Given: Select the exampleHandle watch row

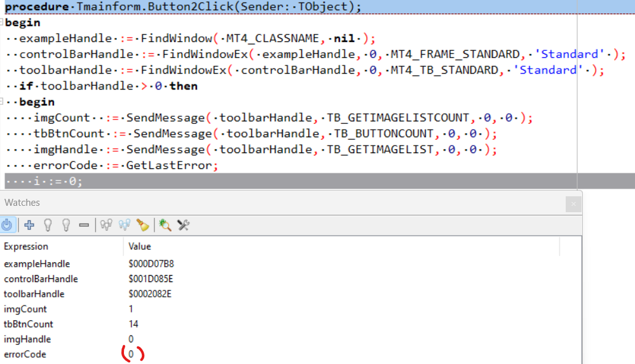Looking at the screenshot, I should [x=37, y=264].
